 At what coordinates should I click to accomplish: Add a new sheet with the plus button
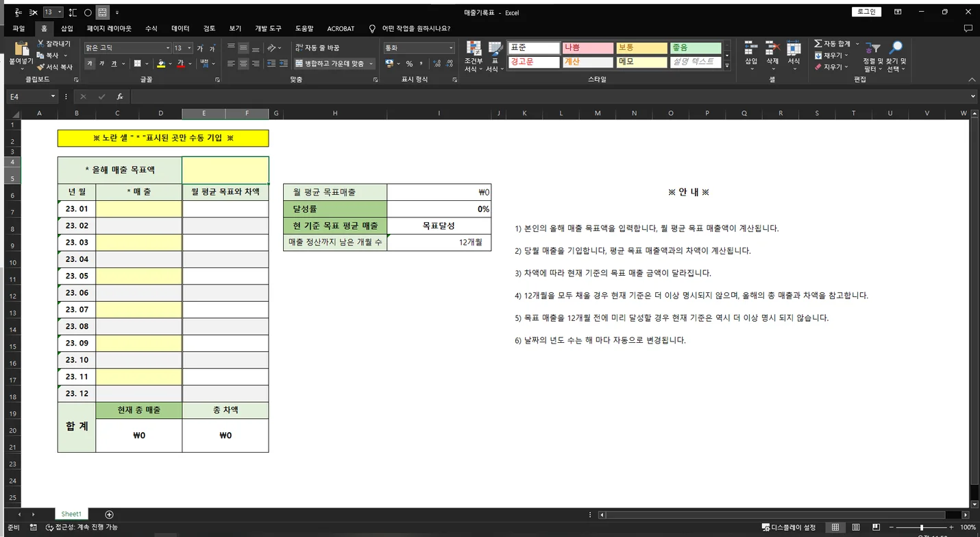[109, 514]
